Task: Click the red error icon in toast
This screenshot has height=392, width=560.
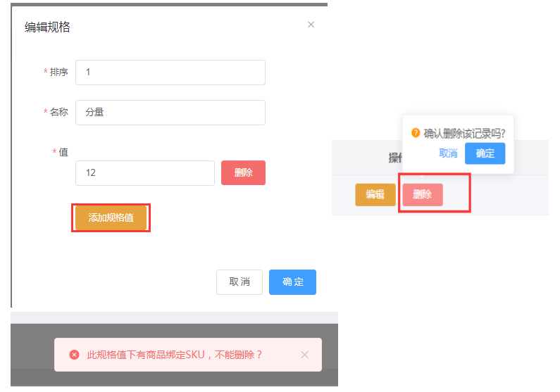Action: 74,355
